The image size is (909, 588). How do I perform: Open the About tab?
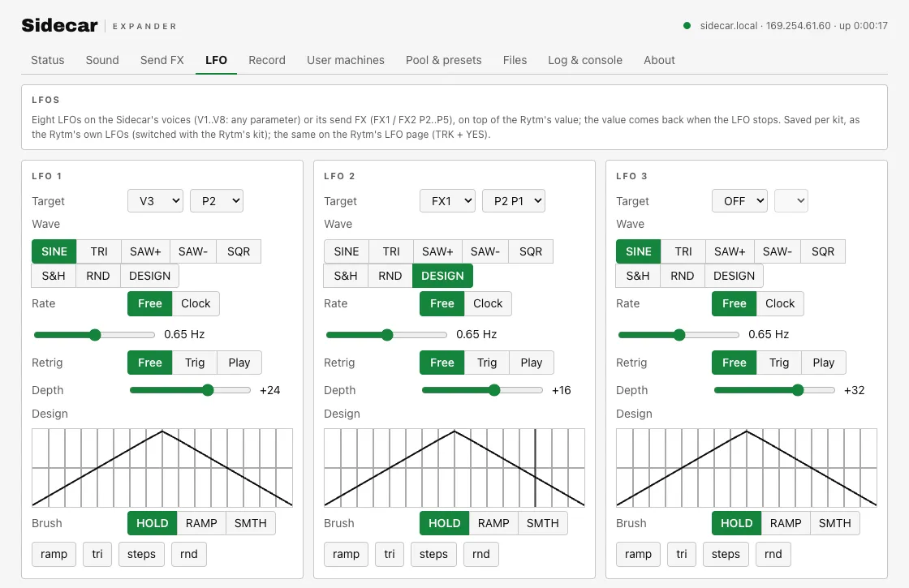coord(659,60)
